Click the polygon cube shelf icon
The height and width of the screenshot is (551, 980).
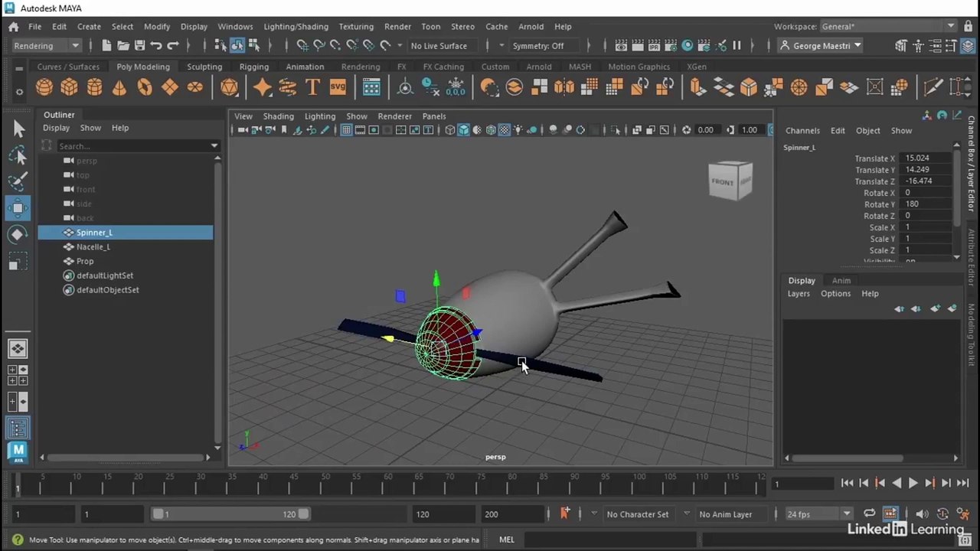click(x=69, y=87)
